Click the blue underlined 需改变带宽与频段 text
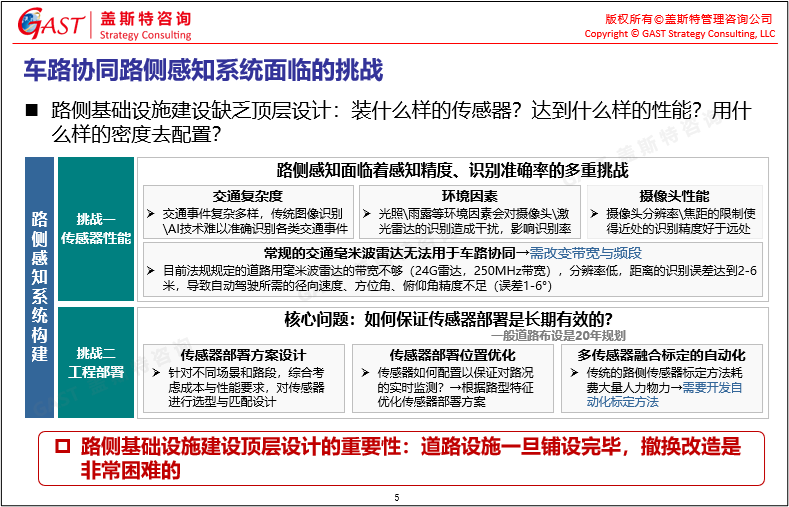 coord(585,253)
